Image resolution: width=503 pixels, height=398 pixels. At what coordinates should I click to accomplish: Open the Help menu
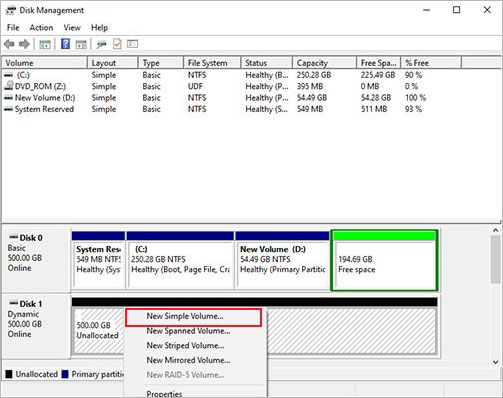(99, 28)
